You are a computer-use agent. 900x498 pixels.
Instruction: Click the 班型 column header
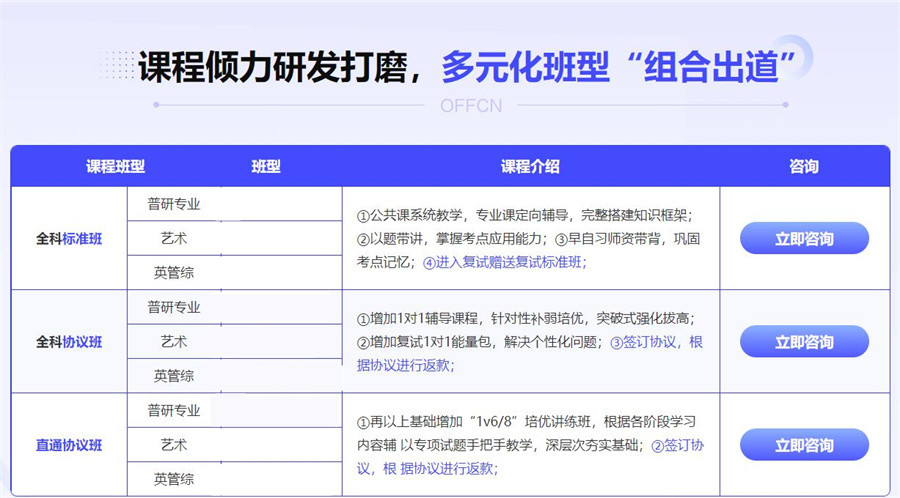(266, 166)
